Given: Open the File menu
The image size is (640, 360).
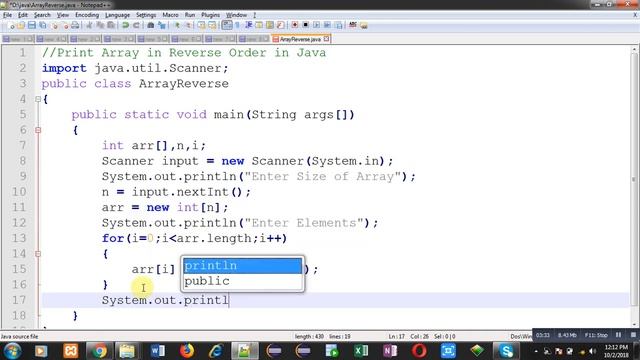Looking at the screenshot, I should tap(7, 15).
